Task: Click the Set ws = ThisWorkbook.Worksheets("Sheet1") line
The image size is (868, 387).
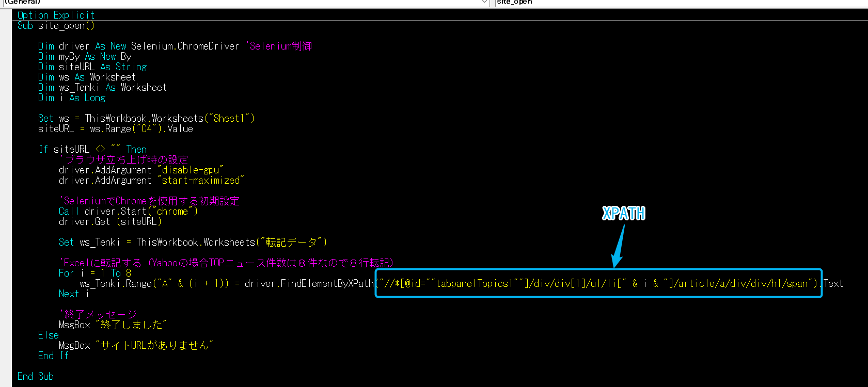Action: (146, 118)
